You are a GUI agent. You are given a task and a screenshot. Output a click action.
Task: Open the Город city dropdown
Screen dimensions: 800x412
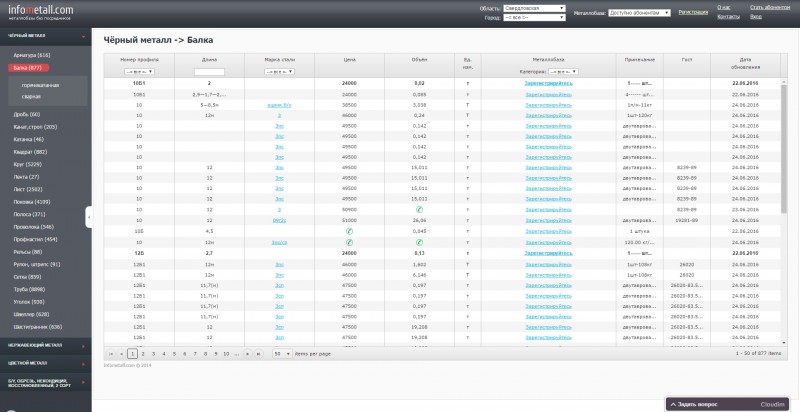pos(534,17)
